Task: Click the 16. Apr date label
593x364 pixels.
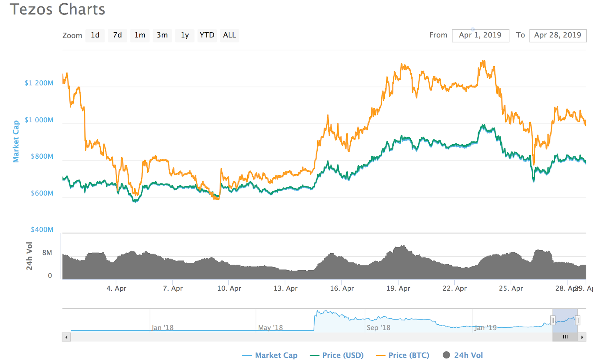Action: tap(342, 288)
